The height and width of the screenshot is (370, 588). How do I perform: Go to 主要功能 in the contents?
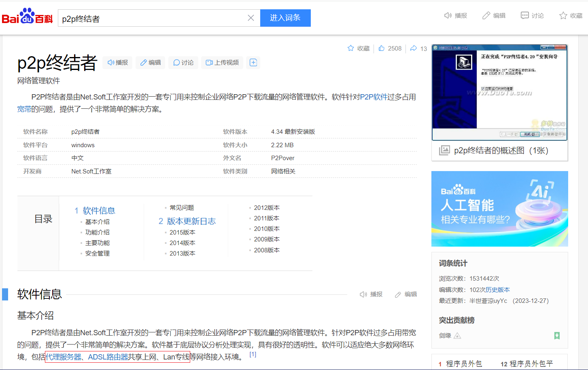click(98, 243)
